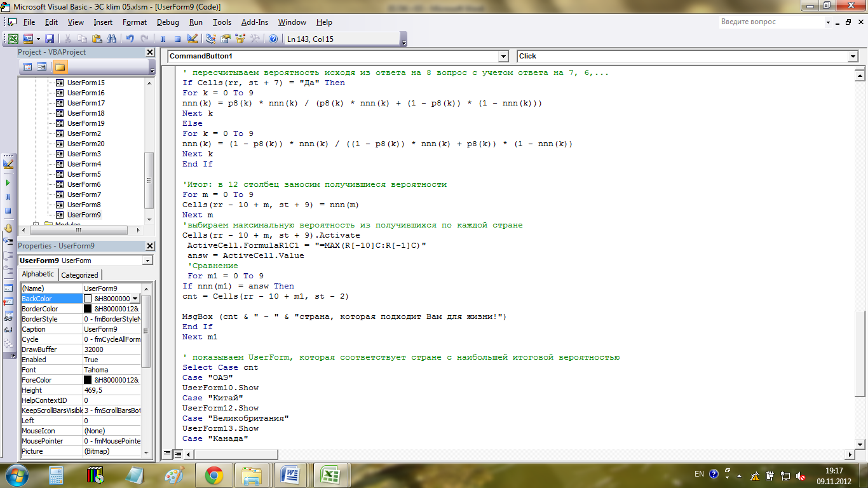
Task: Click the Undo arrow icon
Action: (130, 39)
